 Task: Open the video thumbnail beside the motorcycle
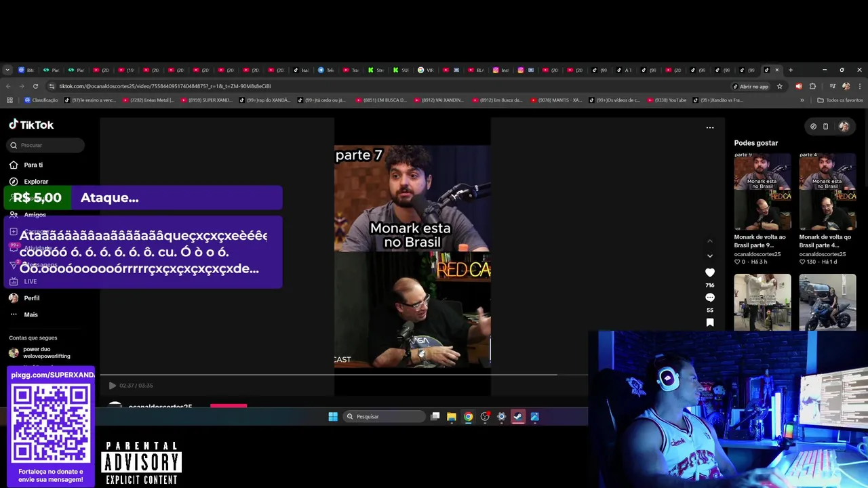coord(762,302)
